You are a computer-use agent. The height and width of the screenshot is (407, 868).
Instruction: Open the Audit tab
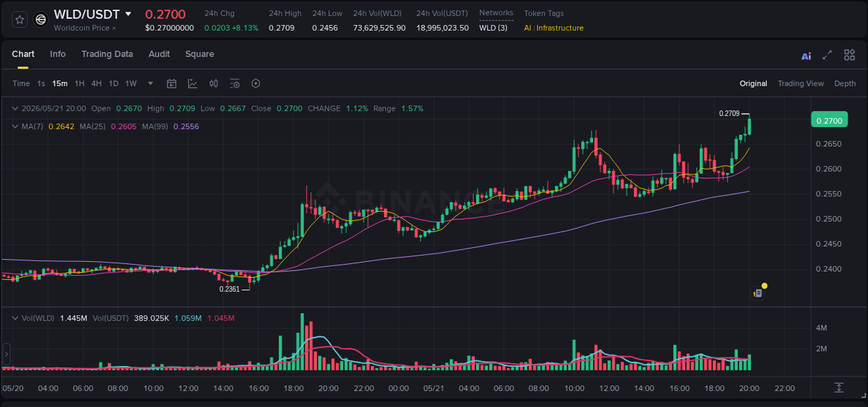coord(159,54)
